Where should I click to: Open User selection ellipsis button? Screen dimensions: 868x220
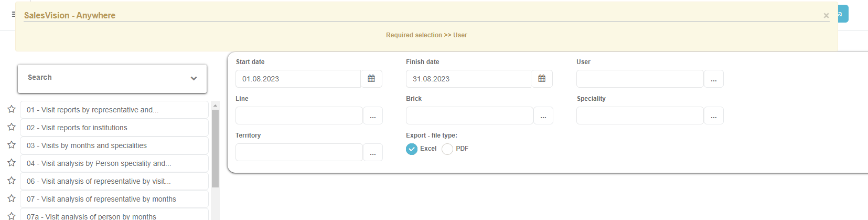pyautogui.click(x=713, y=79)
